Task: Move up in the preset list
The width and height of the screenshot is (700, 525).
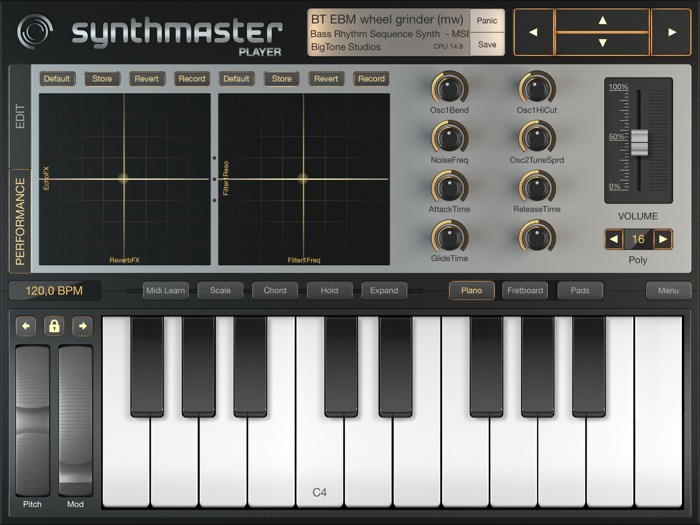Action: (602, 21)
